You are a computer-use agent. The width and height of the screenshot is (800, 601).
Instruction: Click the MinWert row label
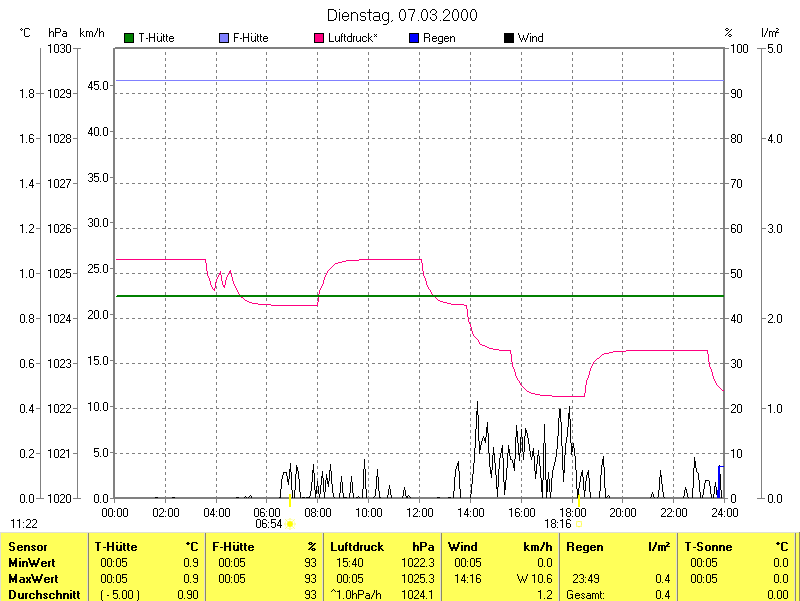pyautogui.click(x=32, y=563)
